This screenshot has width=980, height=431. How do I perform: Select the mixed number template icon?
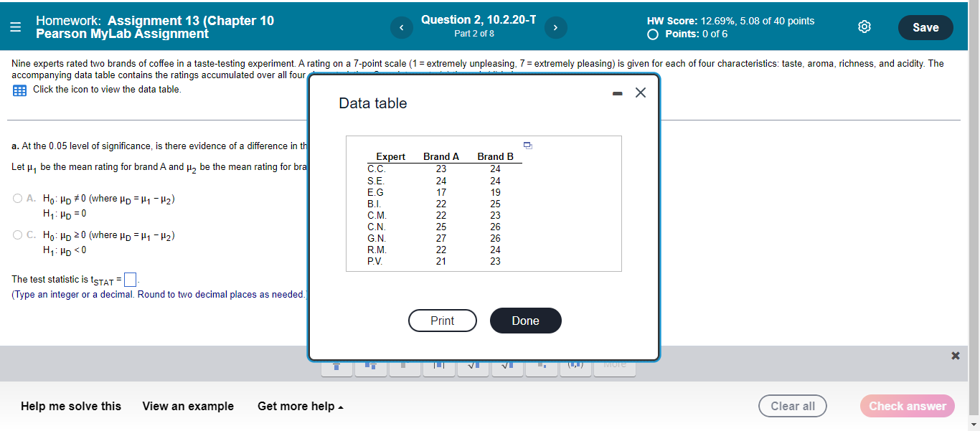370,366
